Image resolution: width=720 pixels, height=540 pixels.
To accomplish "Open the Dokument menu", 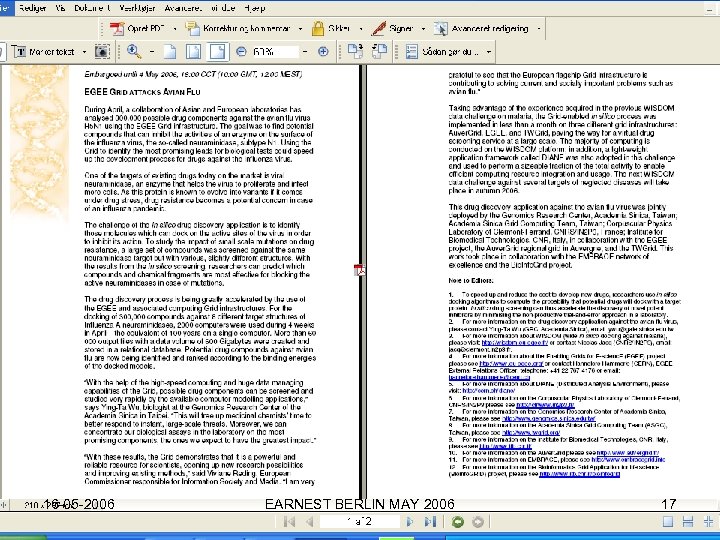I will pyautogui.click(x=92, y=8).
